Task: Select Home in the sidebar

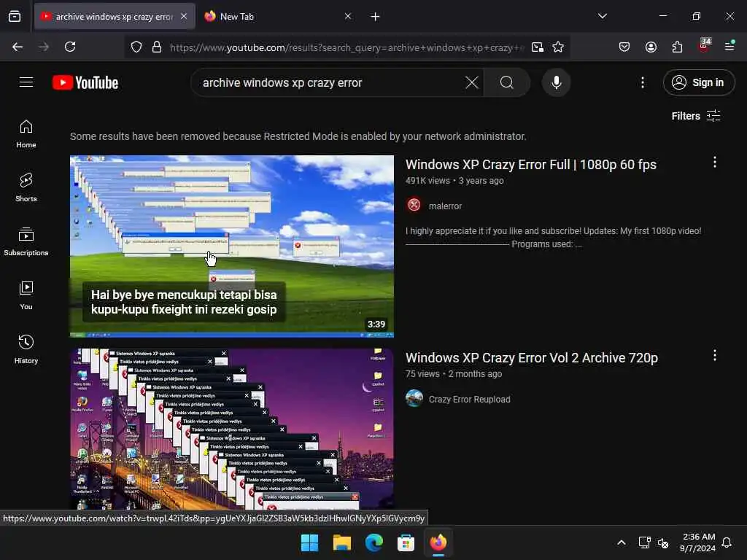Action: 26,134
